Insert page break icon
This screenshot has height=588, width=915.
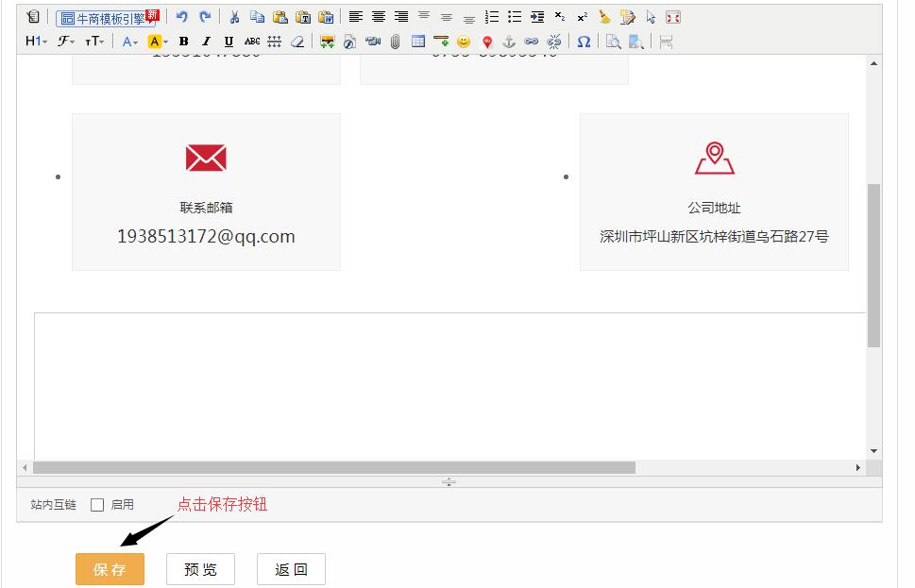[x=666, y=41]
